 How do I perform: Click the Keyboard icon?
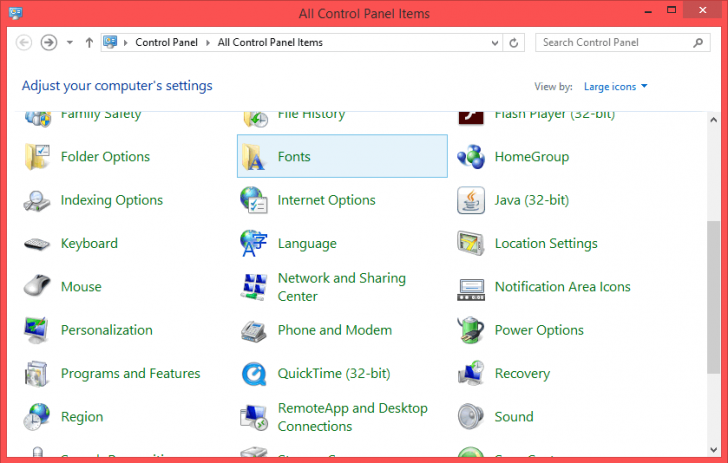37,244
